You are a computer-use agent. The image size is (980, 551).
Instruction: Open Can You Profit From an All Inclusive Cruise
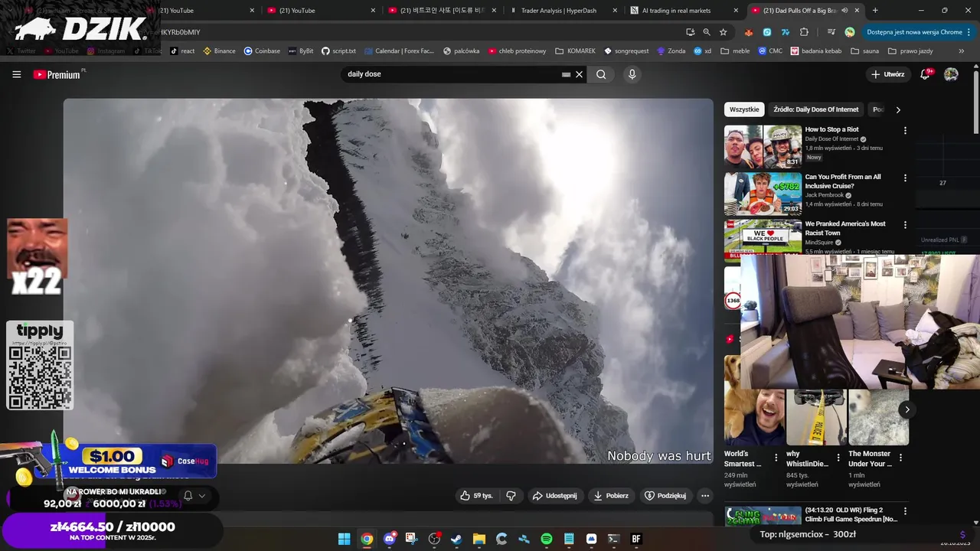(843, 181)
